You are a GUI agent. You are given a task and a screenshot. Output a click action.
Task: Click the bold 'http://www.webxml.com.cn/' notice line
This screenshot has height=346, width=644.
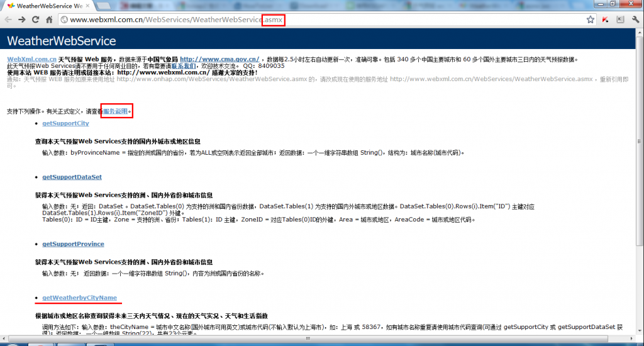coord(133,72)
